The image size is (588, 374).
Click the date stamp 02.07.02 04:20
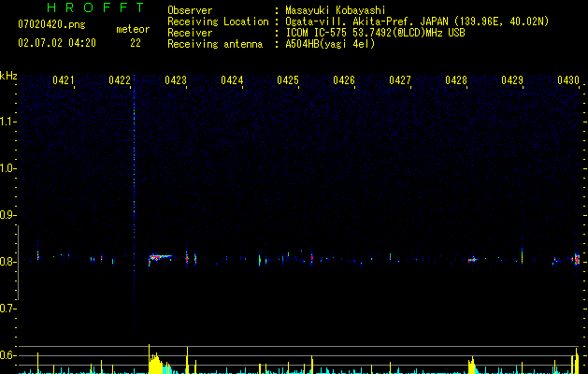(x=57, y=43)
